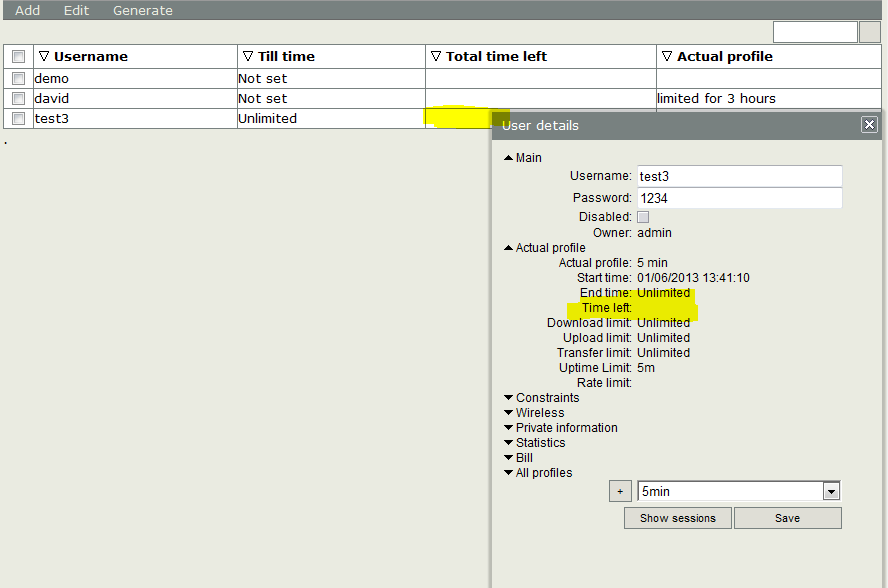Click the 'Not set' cell in demo row
888x588 pixels.
331,79
